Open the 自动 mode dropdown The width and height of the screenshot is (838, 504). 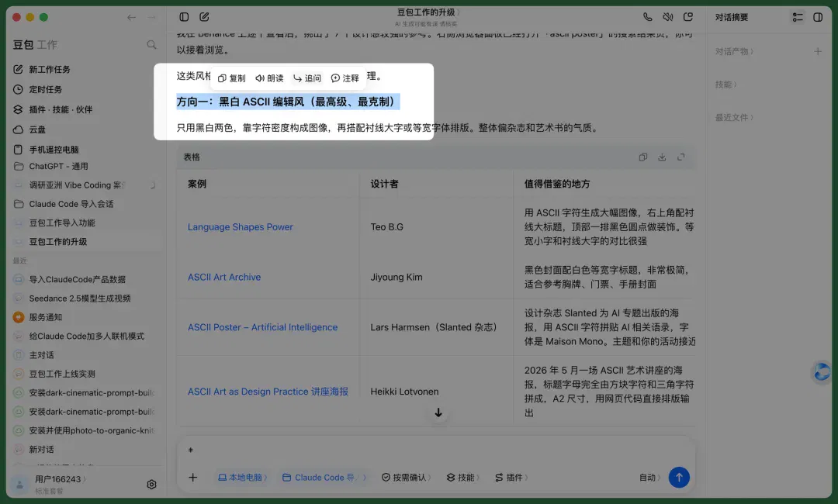[650, 478]
